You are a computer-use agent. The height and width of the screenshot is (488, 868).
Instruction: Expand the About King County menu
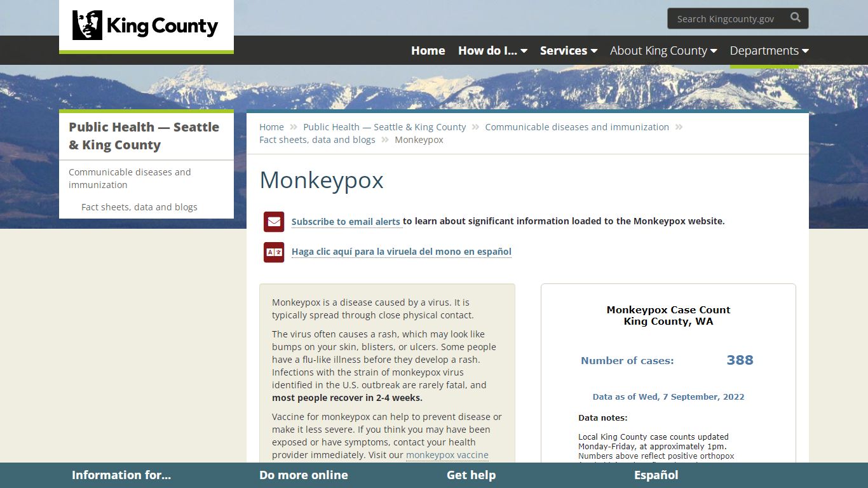pos(663,51)
